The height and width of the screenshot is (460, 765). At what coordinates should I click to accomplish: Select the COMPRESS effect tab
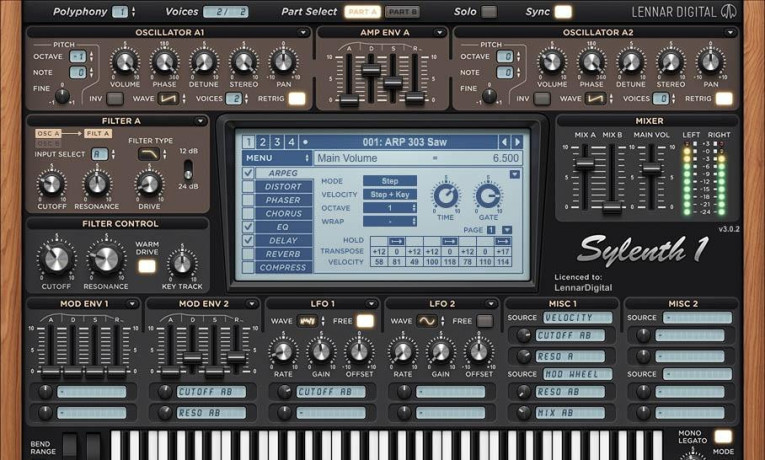283,267
